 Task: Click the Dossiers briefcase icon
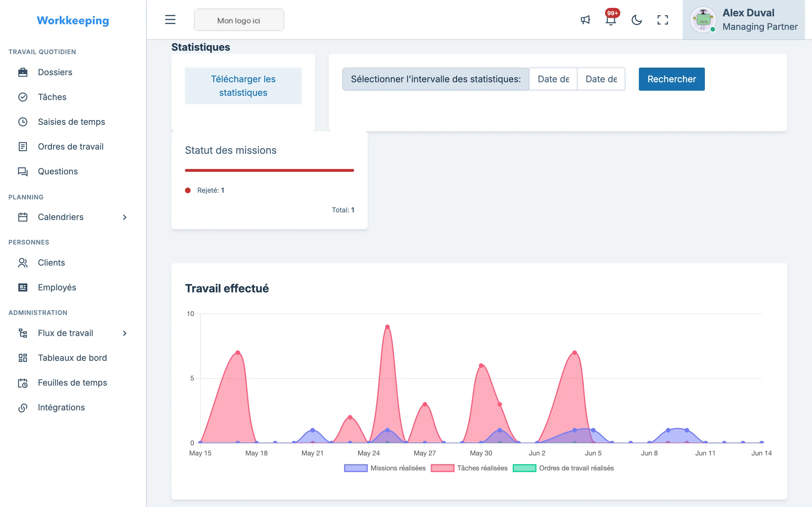coord(23,72)
